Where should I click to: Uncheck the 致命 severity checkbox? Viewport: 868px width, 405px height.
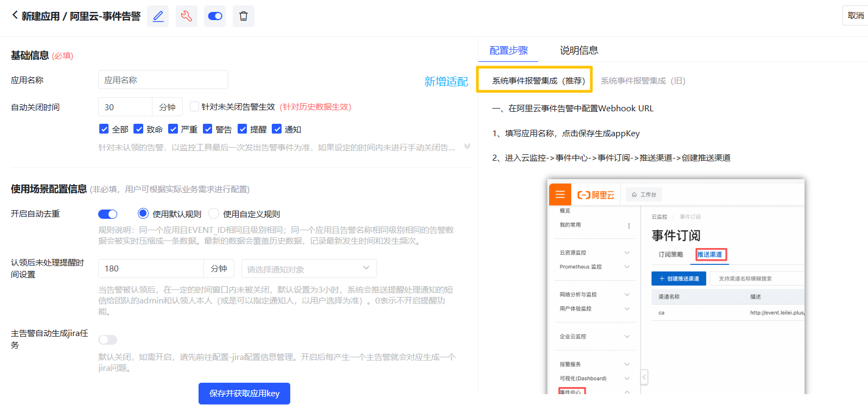[139, 129]
